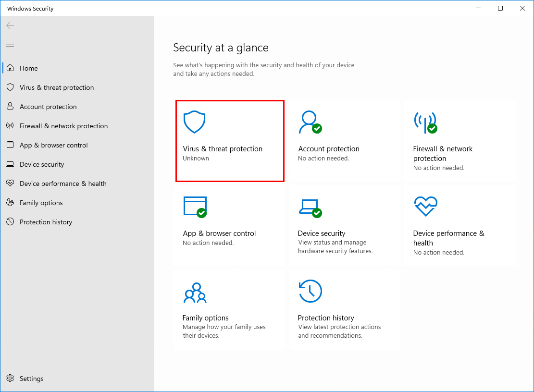Click the Protection history clock icon
The height and width of the screenshot is (392, 534).
pyautogui.click(x=310, y=290)
